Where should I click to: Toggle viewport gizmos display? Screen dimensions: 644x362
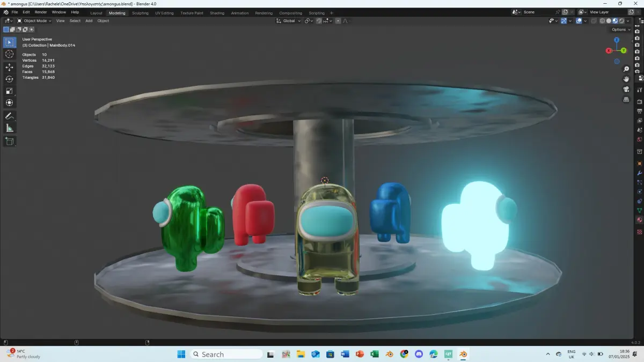coord(563,21)
